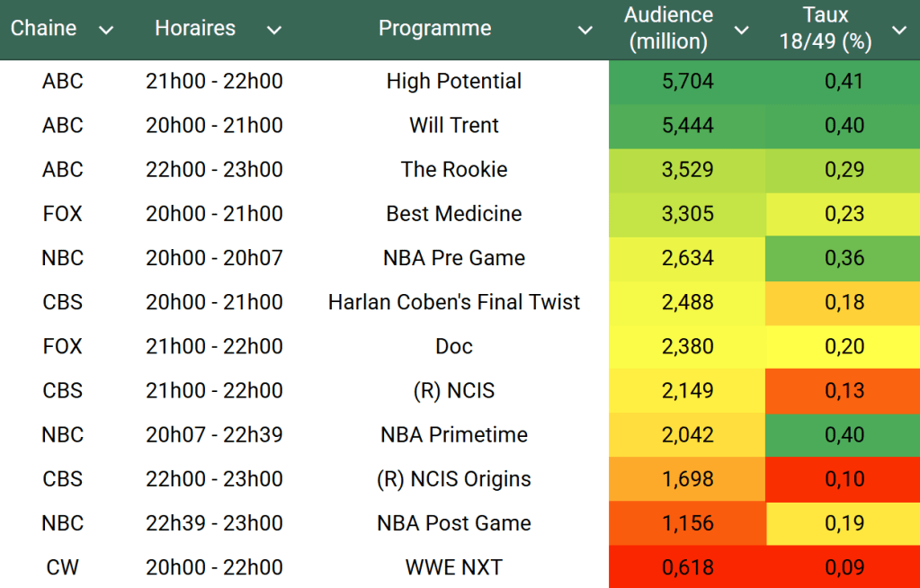The image size is (920, 588).
Task: Open the Taux 18/49 (%) dropdown arrow
Action: click(x=898, y=31)
